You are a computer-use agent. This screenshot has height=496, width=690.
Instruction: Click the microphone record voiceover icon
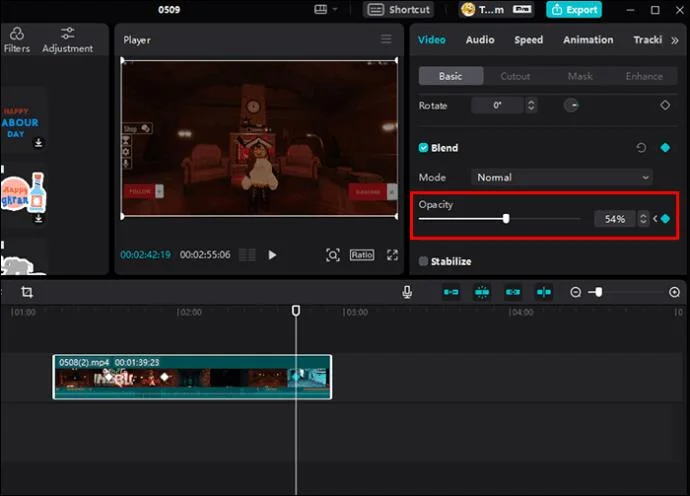click(407, 292)
